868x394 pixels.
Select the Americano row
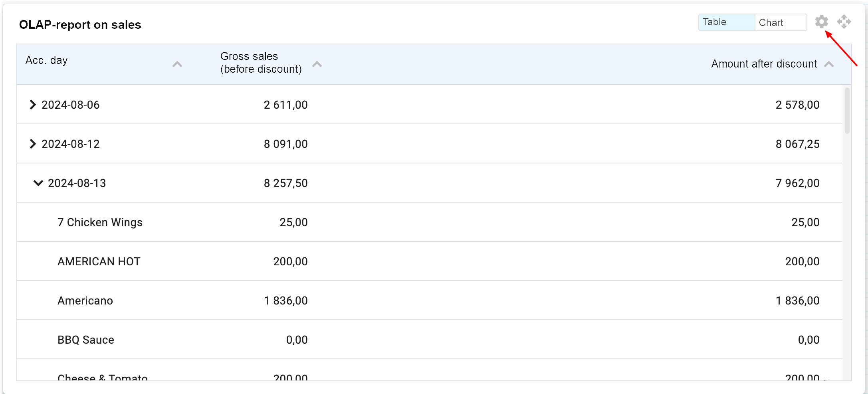click(85, 300)
